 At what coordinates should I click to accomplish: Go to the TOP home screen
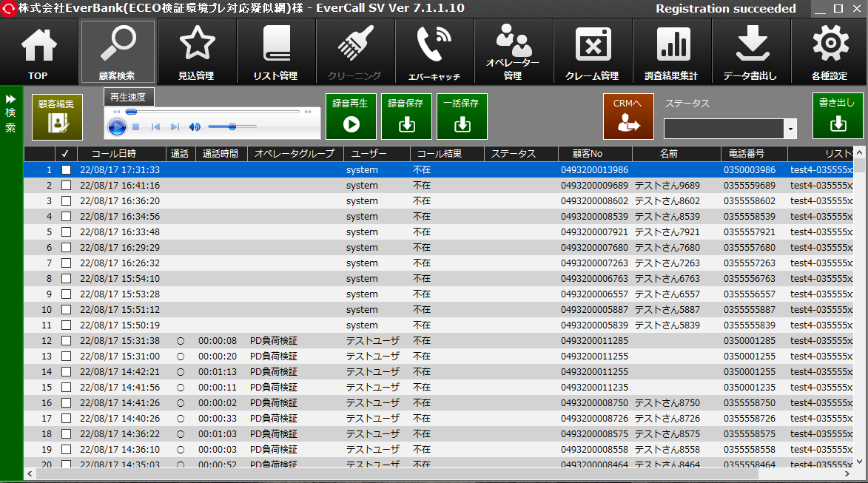pos(38,52)
